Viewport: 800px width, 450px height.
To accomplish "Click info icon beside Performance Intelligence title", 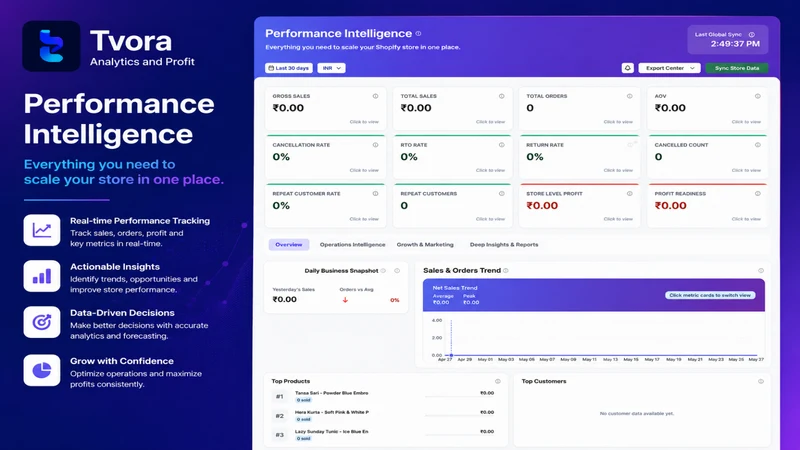I will pyautogui.click(x=418, y=34).
